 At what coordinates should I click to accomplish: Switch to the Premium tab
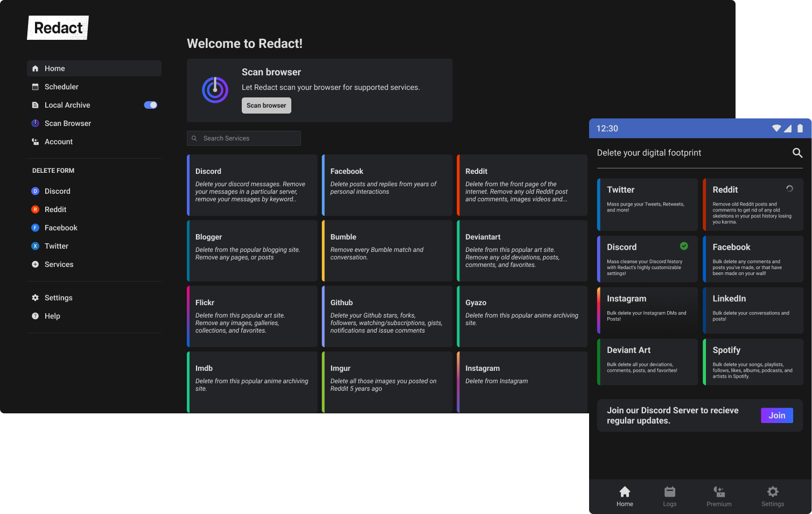(719, 496)
